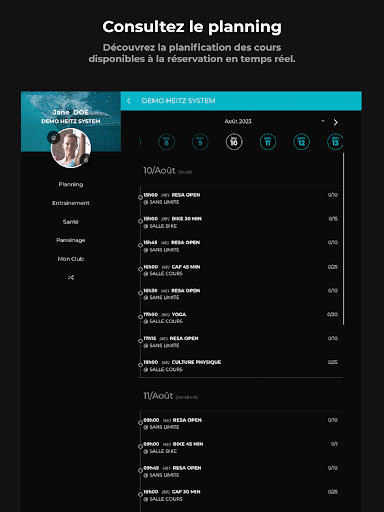Click the shuffle icon in sidebar
The height and width of the screenshot is (512, 384).
(x=71, y=277)
